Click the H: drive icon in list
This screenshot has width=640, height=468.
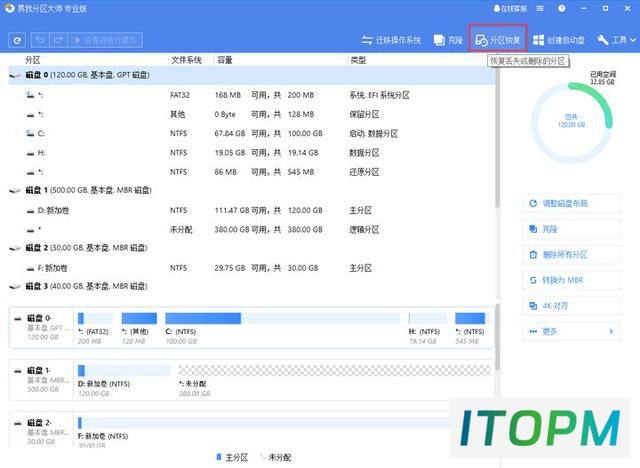30,153
